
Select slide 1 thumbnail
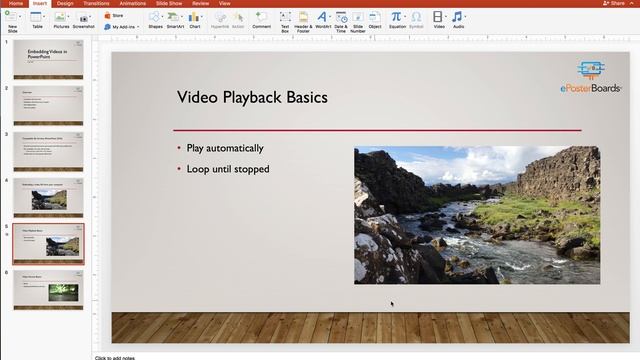48,59
